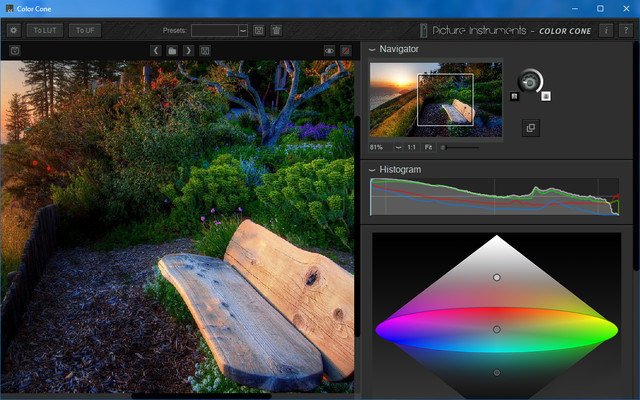Screen dimensions: 640x400
Task: Fit the image to view
Action: tap(428, 147)
